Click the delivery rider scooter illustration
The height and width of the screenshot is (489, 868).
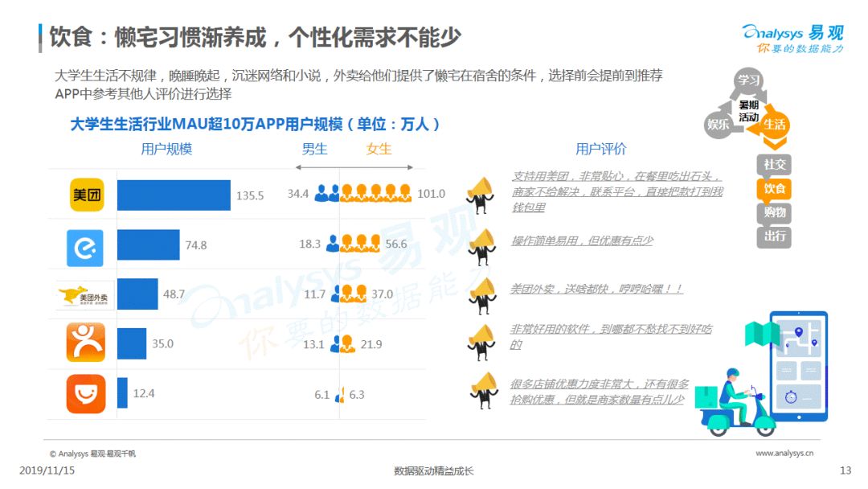point(735,402)
